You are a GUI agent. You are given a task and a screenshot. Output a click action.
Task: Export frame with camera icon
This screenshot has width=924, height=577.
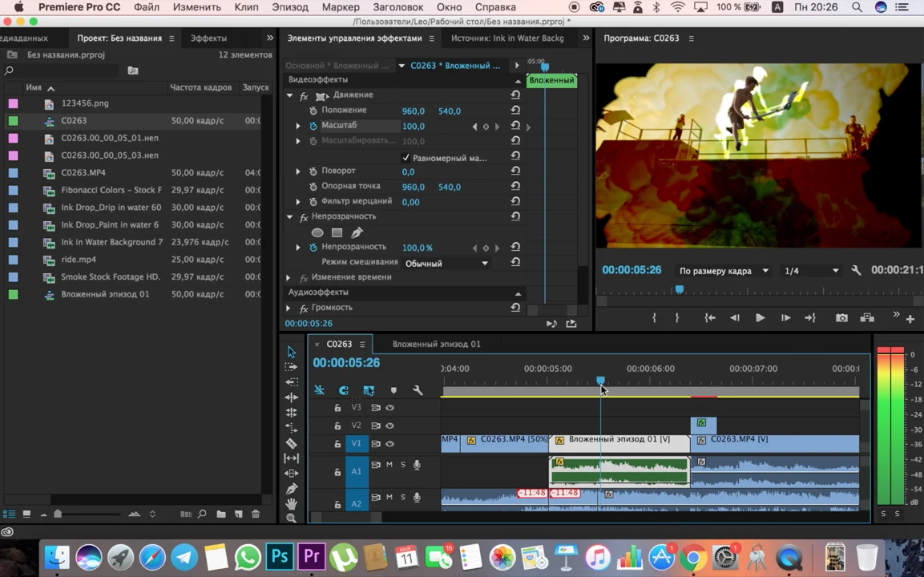[841, 317]
